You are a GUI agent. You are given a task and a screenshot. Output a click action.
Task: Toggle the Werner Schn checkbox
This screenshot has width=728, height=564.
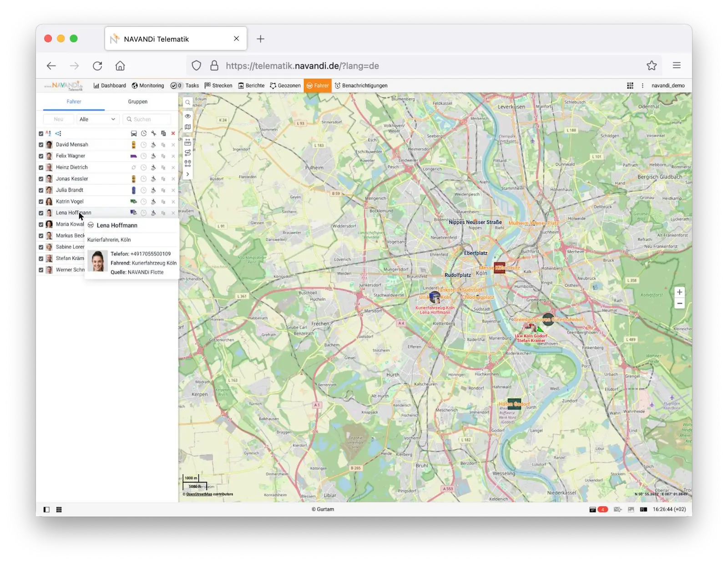pyautogui.click(x=41, y=270)
